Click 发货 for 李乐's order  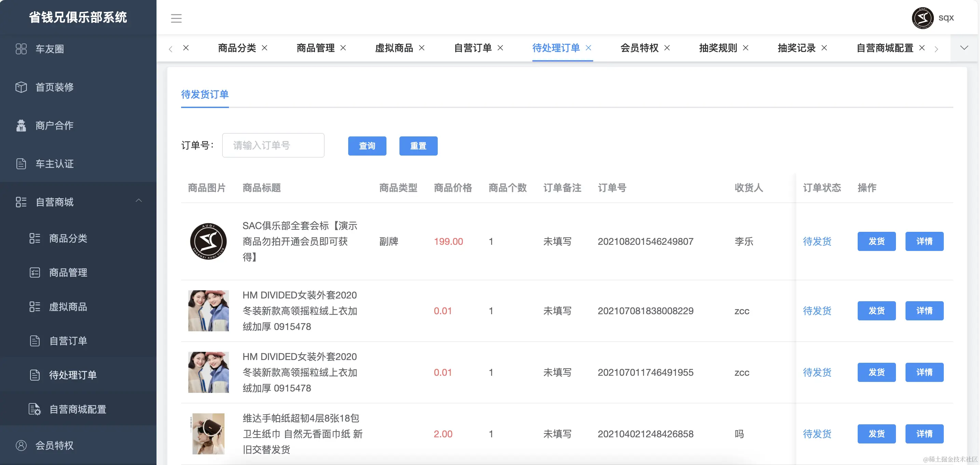click(876, 241)
